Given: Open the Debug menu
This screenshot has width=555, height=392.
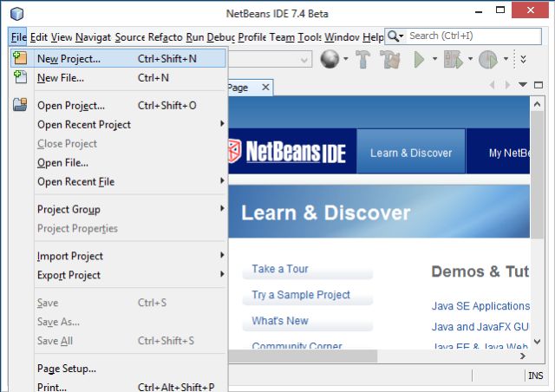Looking at the screenshot, I should 221,36.
